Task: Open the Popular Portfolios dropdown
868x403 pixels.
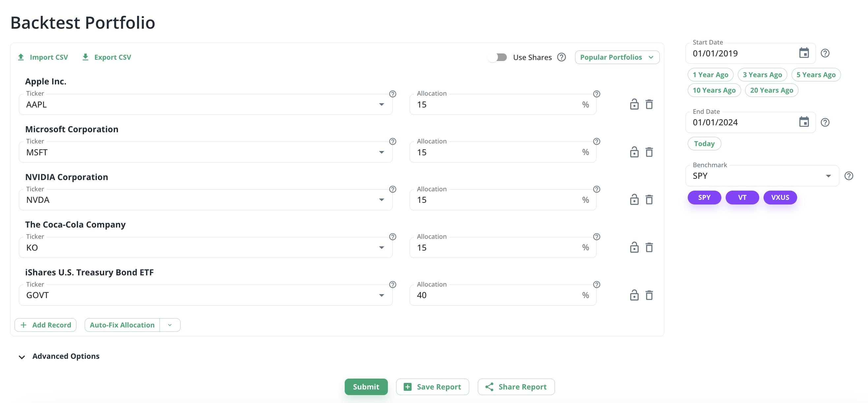Action: 617,57
